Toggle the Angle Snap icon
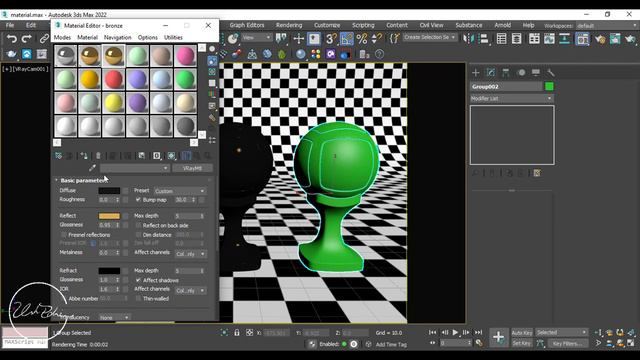This screenshot has width=640, height=360. pyautogui.click(x=347, y=39)
